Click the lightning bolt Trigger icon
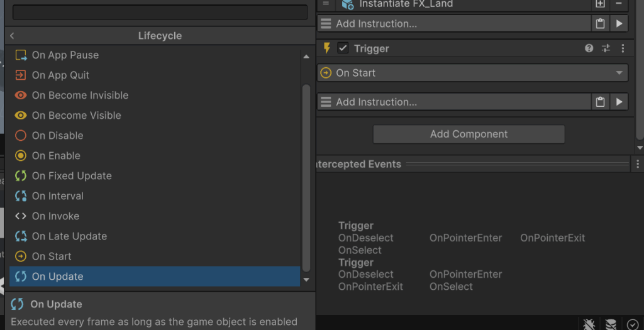Image resolution: width=644 pixels, height=330 pixels. tap(326, 48)
